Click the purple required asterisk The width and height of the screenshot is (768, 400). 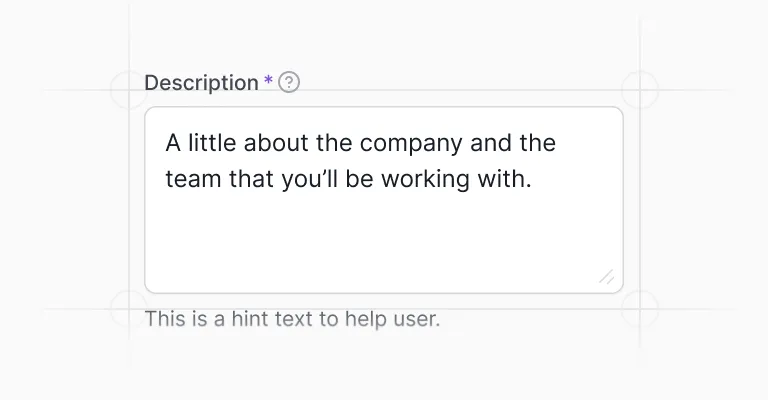coord(268,80)
